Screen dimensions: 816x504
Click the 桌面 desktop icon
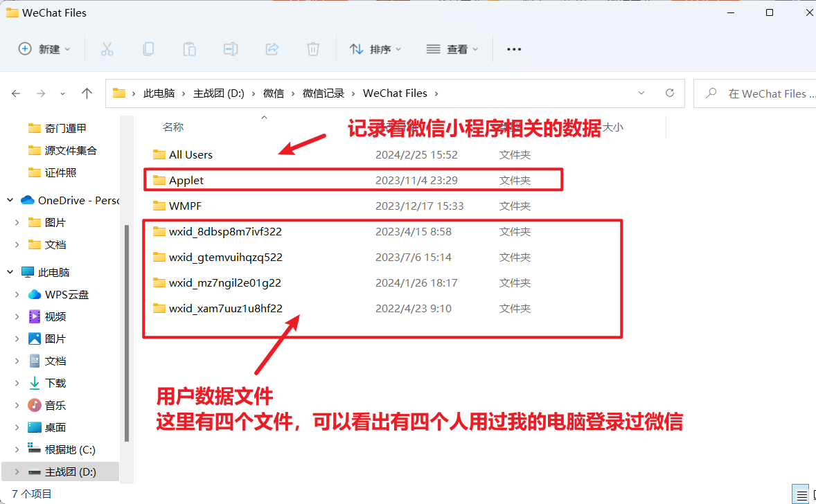(35, 427)
